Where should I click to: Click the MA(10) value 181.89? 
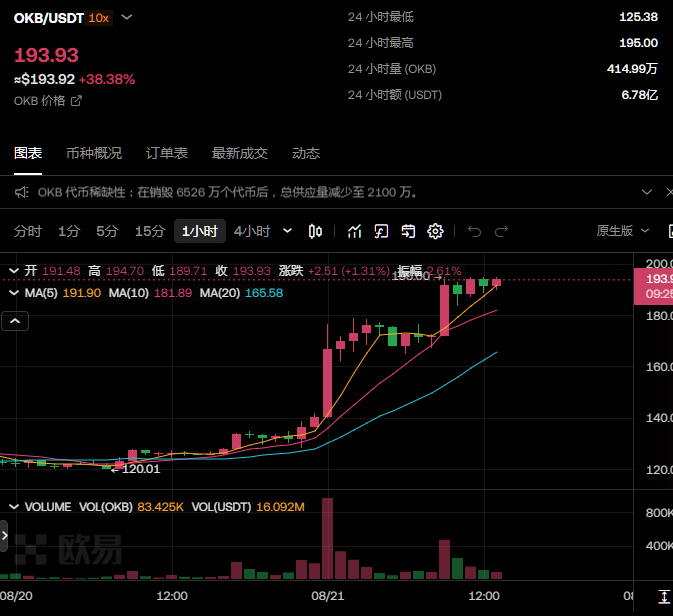click(x=173, y=293)
